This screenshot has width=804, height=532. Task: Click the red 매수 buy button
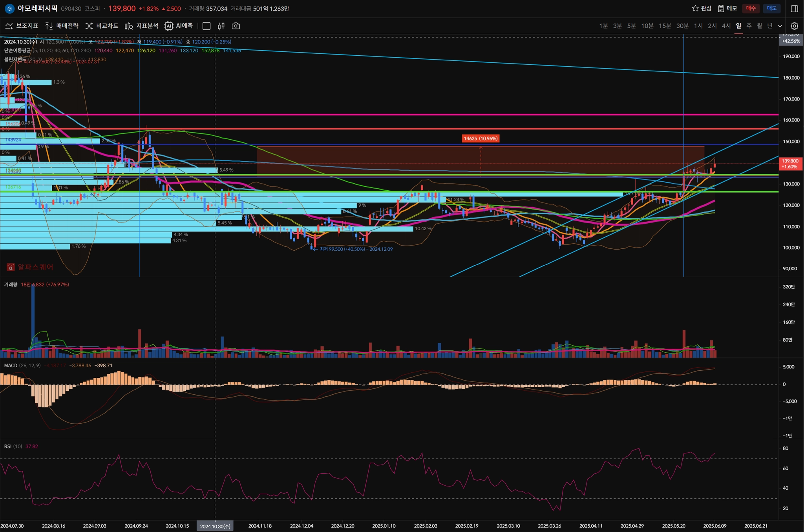[751, 8]
